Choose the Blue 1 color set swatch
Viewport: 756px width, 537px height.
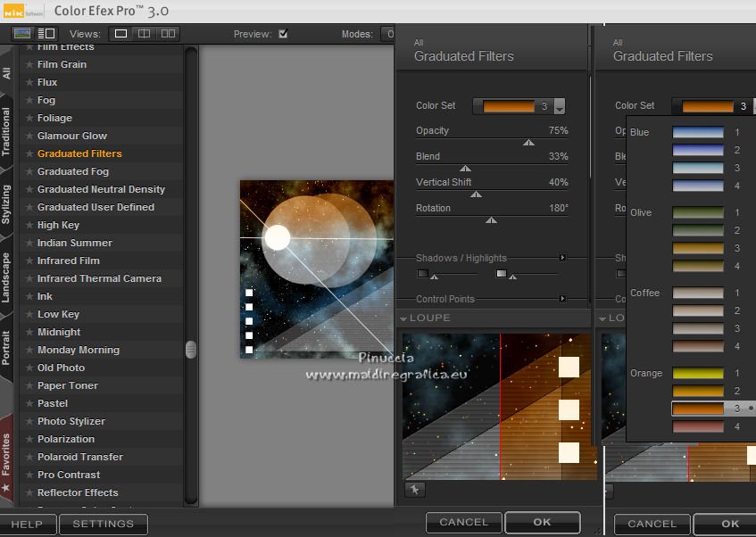click(x=697, y=132)
